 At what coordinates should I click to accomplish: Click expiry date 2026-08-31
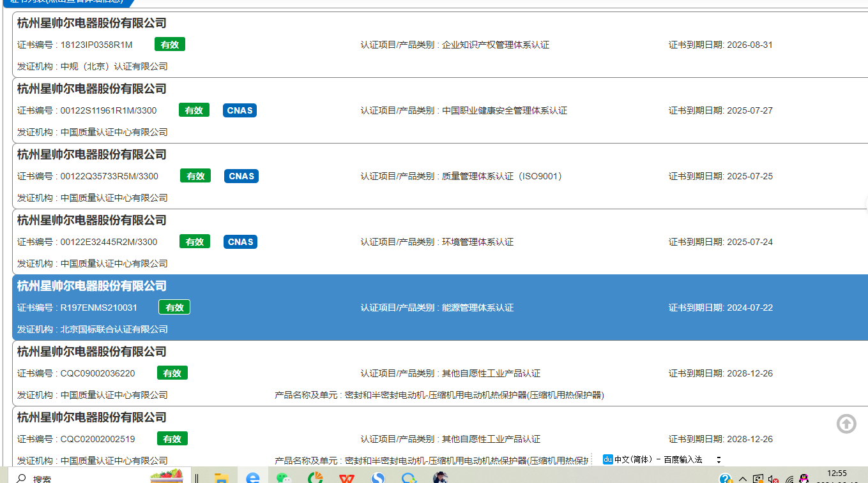tap(750, 45)
